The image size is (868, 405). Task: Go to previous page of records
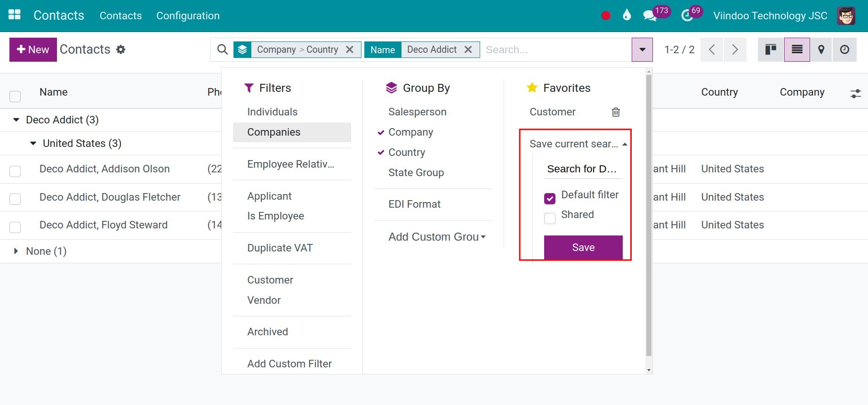click(x=712, y=49)
